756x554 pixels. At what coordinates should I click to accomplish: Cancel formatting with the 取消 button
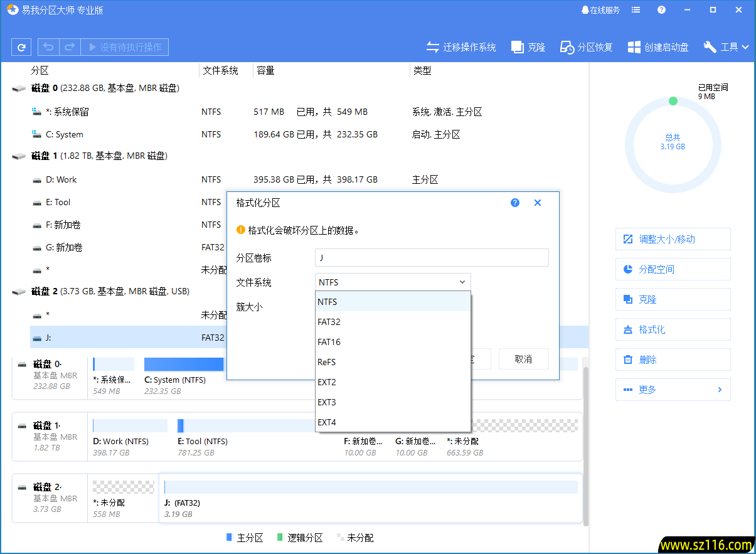523,359
